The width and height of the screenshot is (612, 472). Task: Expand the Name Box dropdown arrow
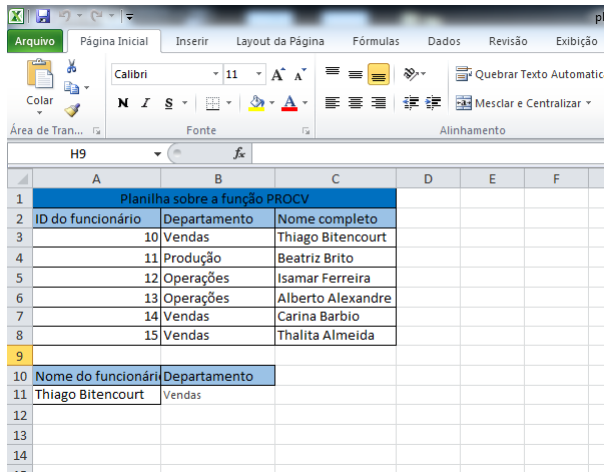click(157, 154)
